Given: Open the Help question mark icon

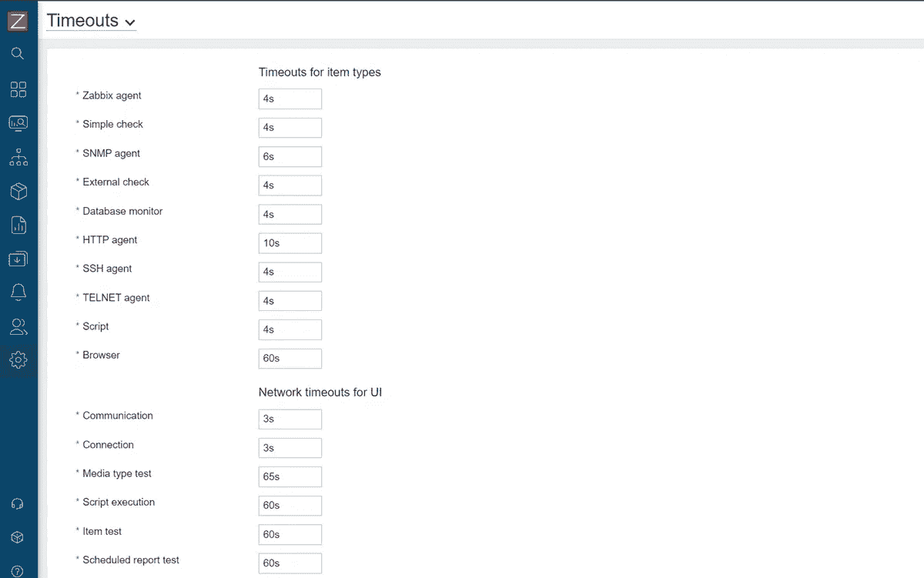Looking at the screenshot, I should point(18,571).
